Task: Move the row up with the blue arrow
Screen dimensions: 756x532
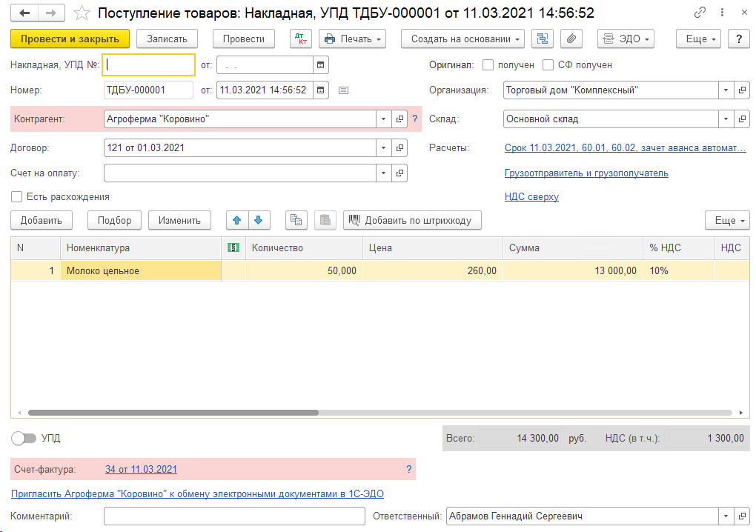Action: (x=237, y=220)
